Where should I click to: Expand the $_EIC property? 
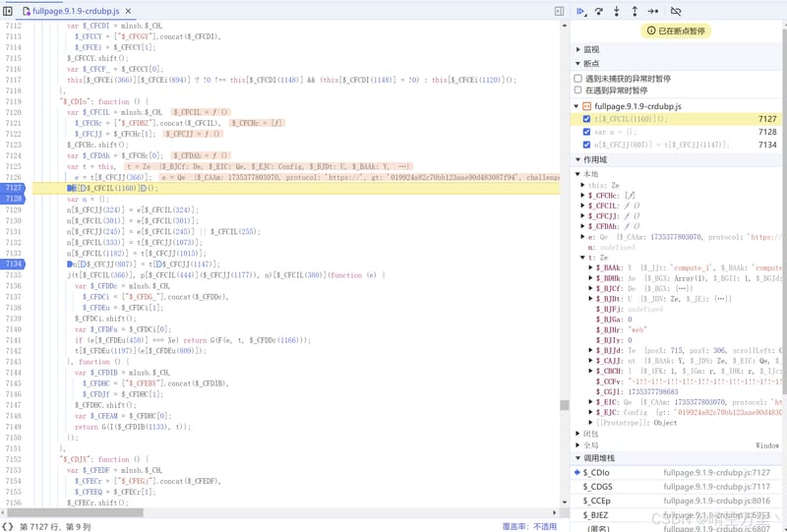591,402
